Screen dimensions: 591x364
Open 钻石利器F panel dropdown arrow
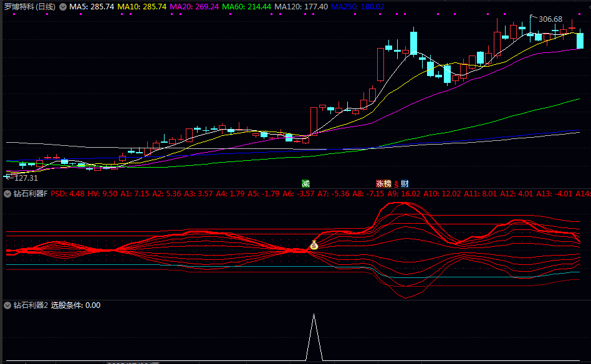(x=7, y=194)
